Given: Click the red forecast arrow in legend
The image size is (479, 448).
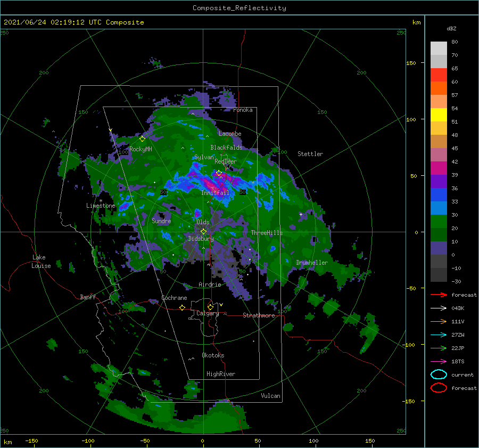Looking at the screenshot, I should click(439, 295).
